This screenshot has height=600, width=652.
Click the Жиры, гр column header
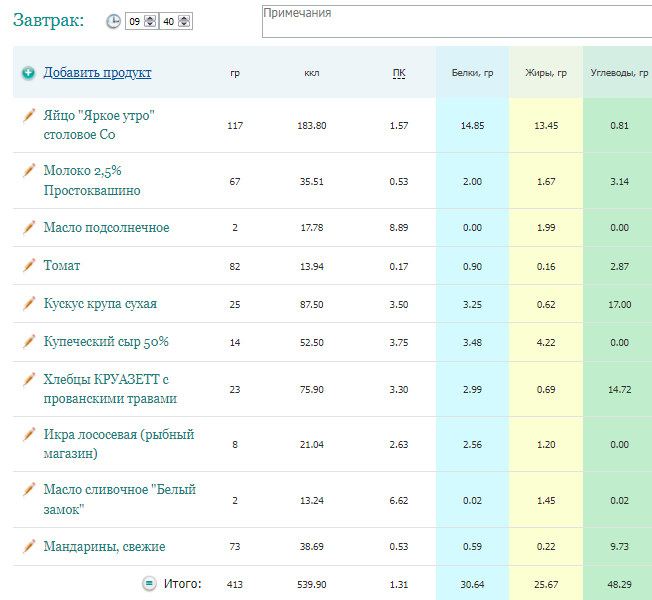pos(546,73)
